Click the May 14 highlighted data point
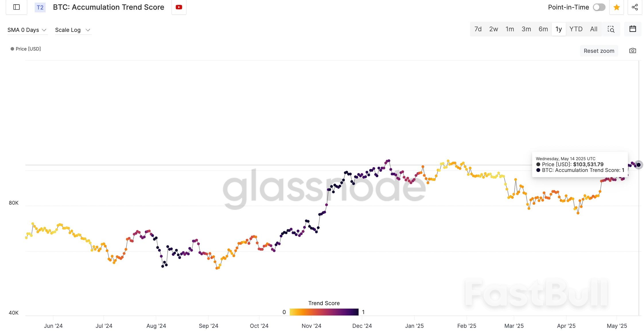644x335 pixels. click(x=638, y=165)
